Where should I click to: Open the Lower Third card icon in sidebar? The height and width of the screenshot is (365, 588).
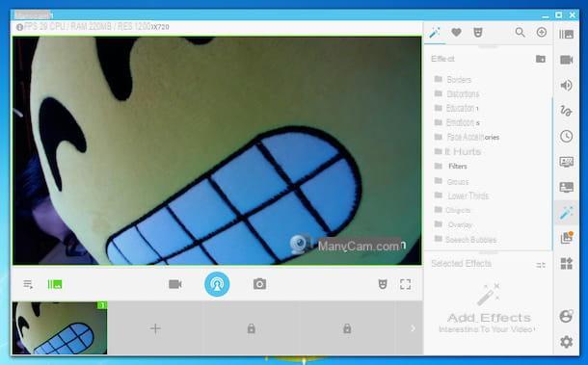[566, 187]
